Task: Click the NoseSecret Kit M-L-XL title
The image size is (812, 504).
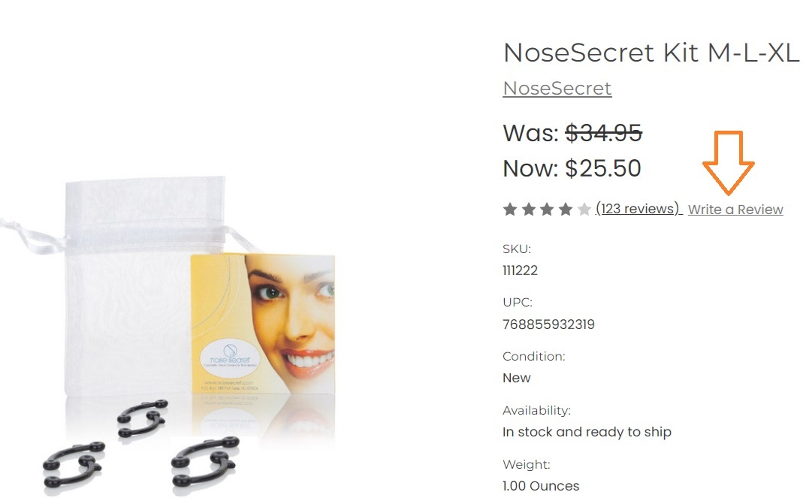Action: (x=651, y=53)
